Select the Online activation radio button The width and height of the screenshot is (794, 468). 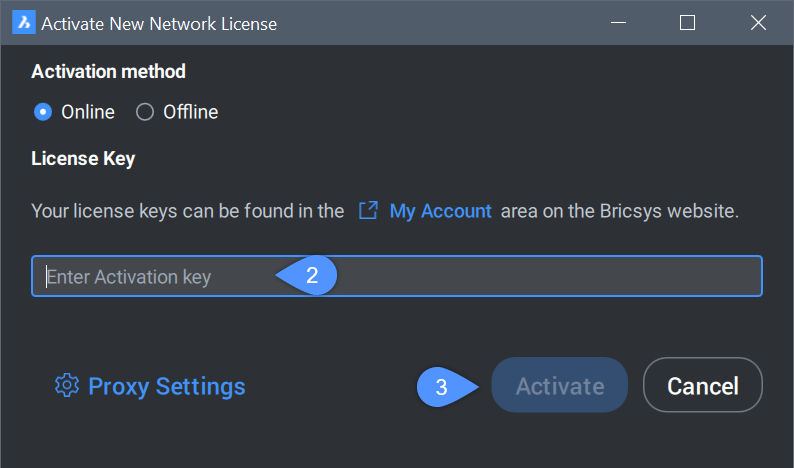point(43,112)
